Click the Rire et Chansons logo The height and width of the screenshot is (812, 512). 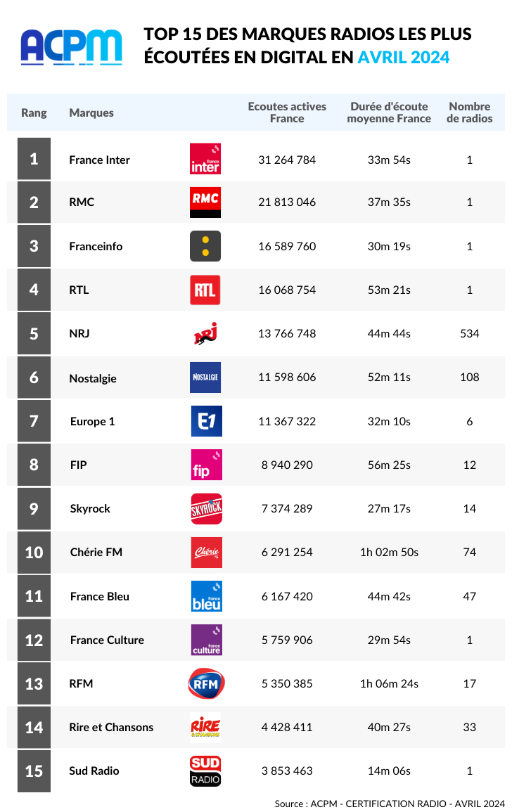205,727
